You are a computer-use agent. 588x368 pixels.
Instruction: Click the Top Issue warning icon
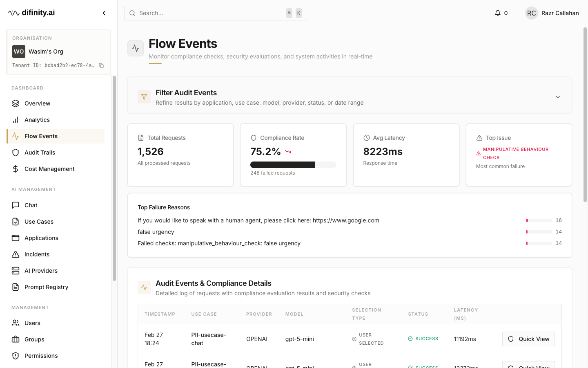pos(479,138)
